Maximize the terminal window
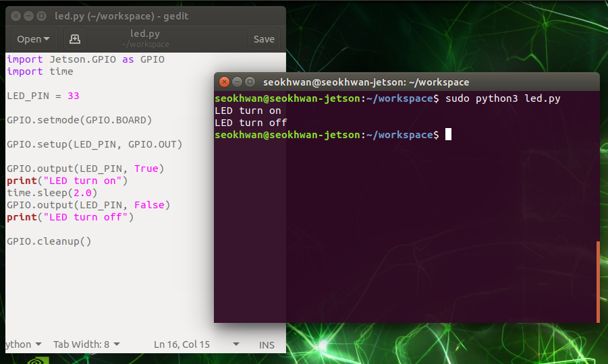 coord(250,82)
